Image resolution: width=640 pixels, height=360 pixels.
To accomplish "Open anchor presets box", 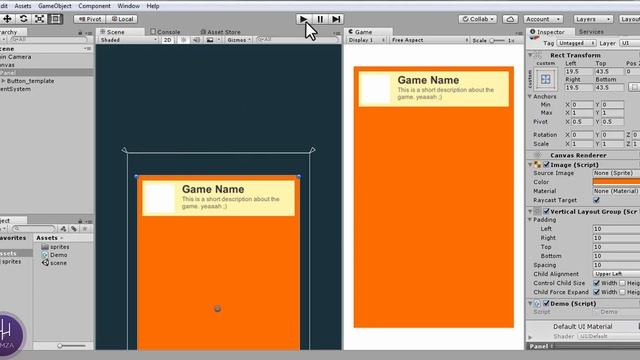I will pyautogui.click(x=546, y=79).
